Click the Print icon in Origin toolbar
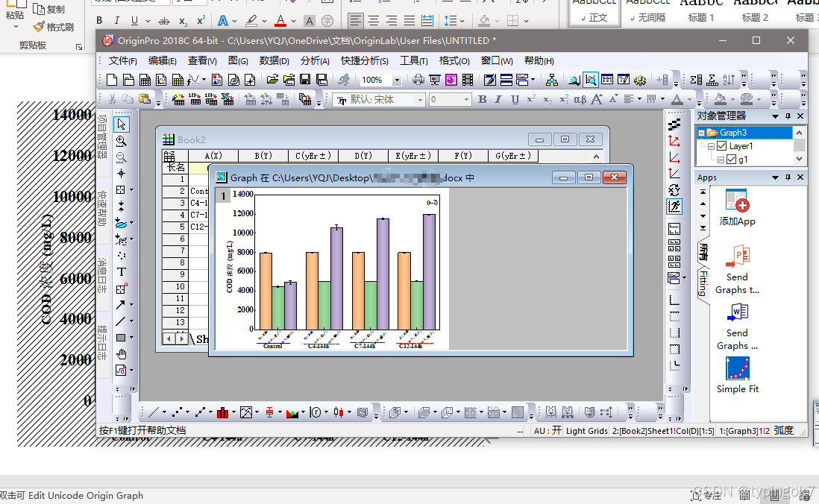 point(418,80)
